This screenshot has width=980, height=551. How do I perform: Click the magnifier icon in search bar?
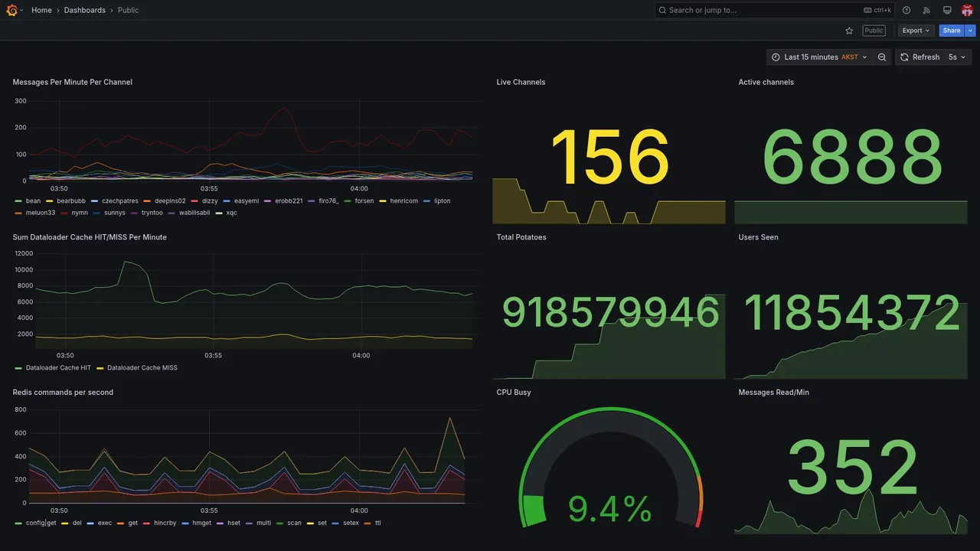(663, 10)
